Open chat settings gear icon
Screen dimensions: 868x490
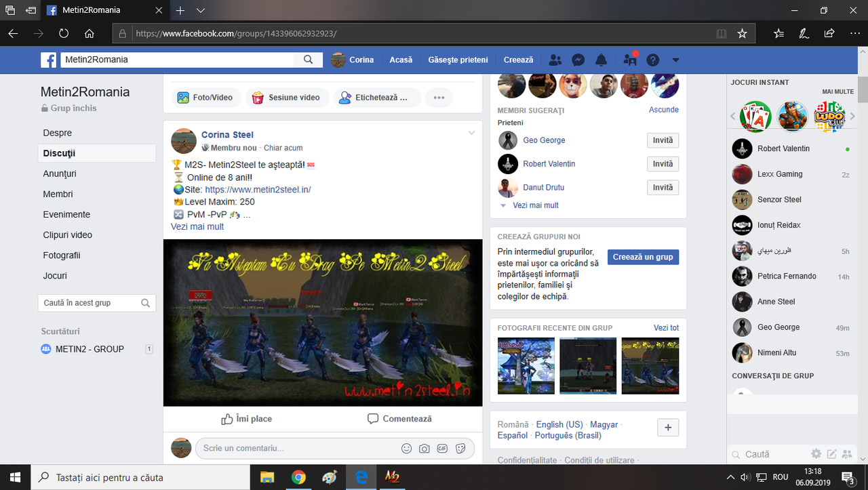point(816,453)
